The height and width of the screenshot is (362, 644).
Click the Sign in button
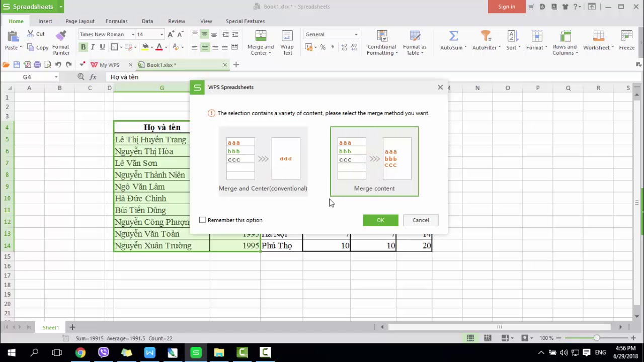tap(507, 7)
